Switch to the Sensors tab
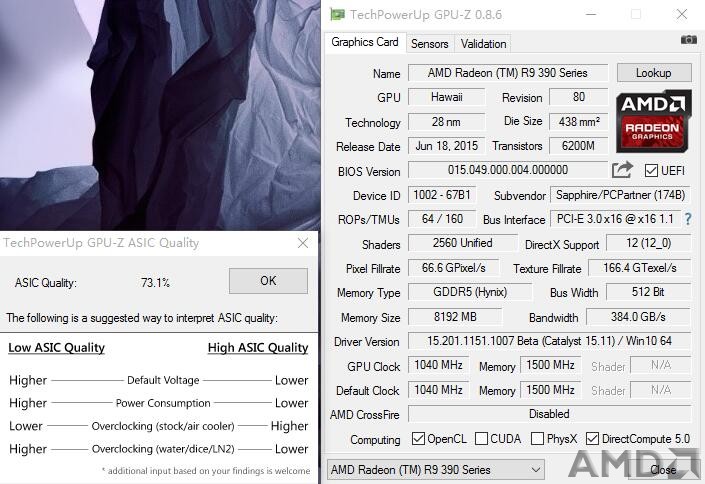Image resolution: width=705 pixels, height=484 pixels. click(429, 44)
